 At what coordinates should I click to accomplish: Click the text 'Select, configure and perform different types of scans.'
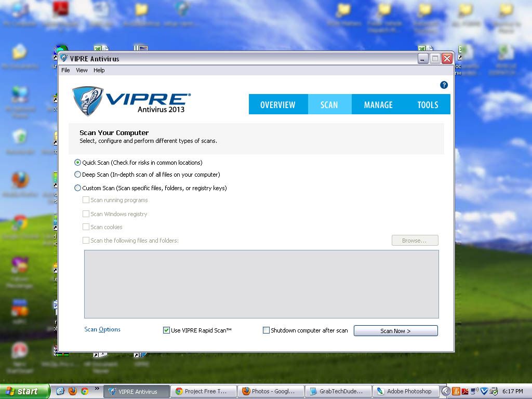[x=148, y=141]
